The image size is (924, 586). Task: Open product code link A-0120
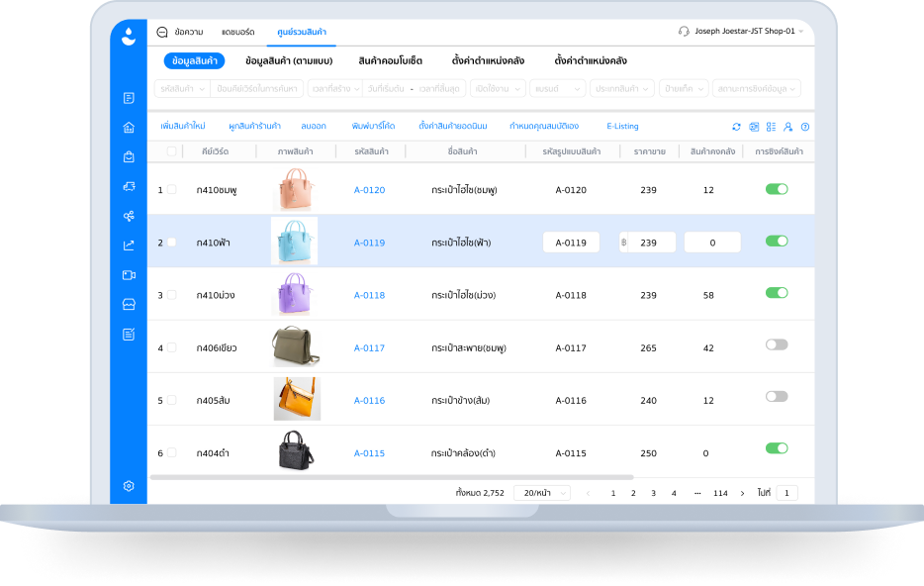click(x=369, y=190)
